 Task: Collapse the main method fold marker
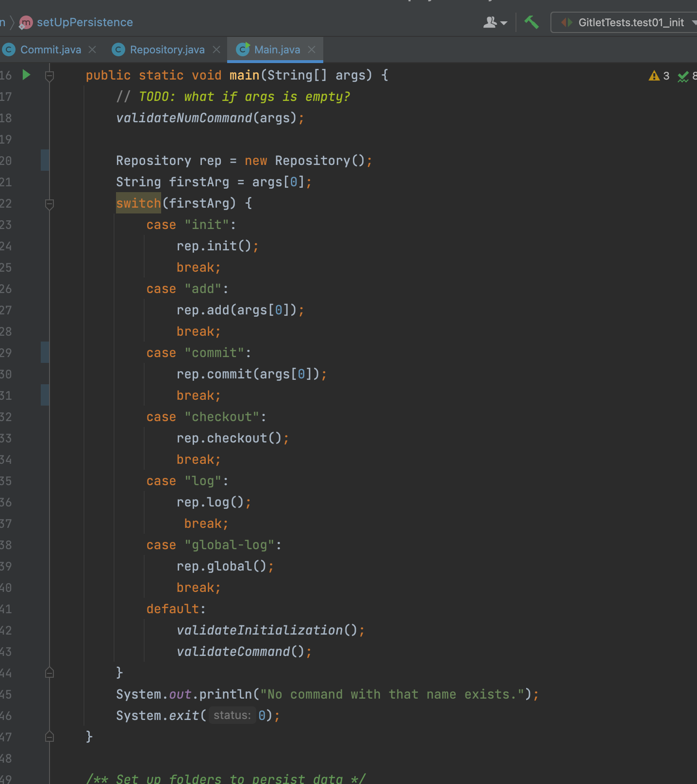coord(50,76)
